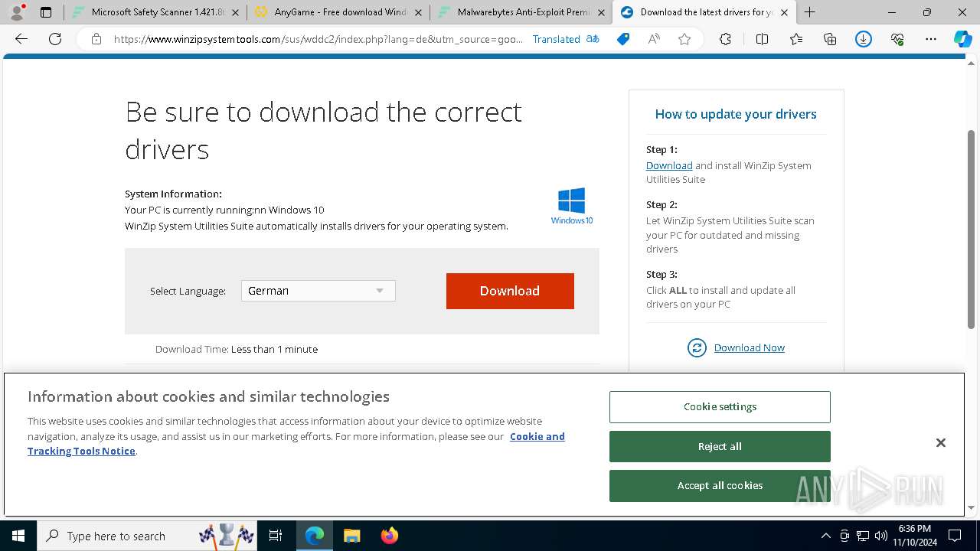Image resolution: width=980 pixels, height=551 pixels.
Task: Open the volume tray icon
Action: pos(881,536)
